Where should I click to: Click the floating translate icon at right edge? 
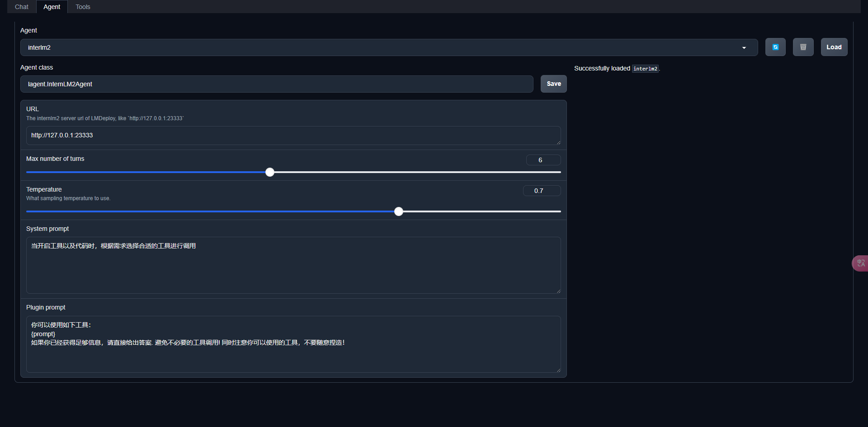click(860, 263)
